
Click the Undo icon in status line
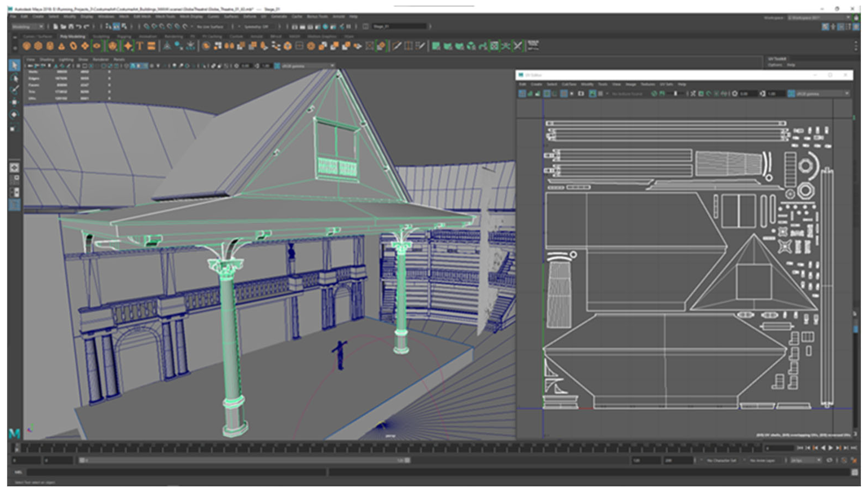(79, 27)
